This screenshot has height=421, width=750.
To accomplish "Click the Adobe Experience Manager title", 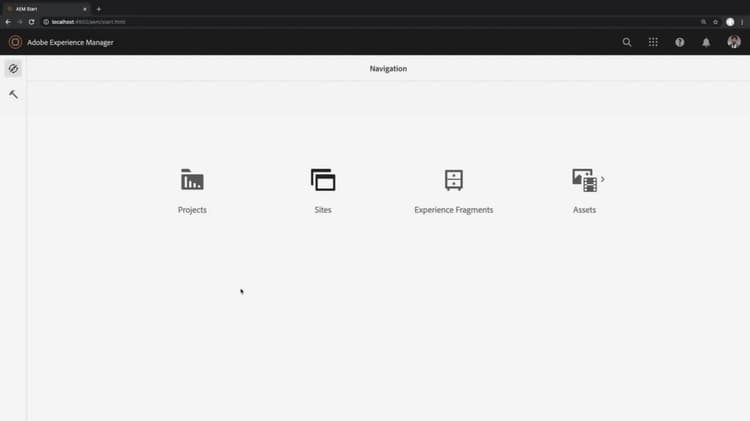I will pos(70,43).
